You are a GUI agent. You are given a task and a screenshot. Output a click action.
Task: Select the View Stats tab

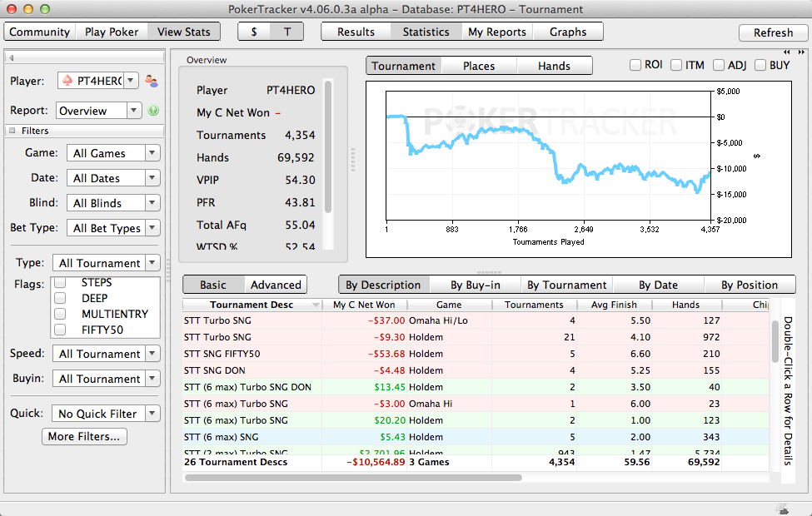click(184, 32)
